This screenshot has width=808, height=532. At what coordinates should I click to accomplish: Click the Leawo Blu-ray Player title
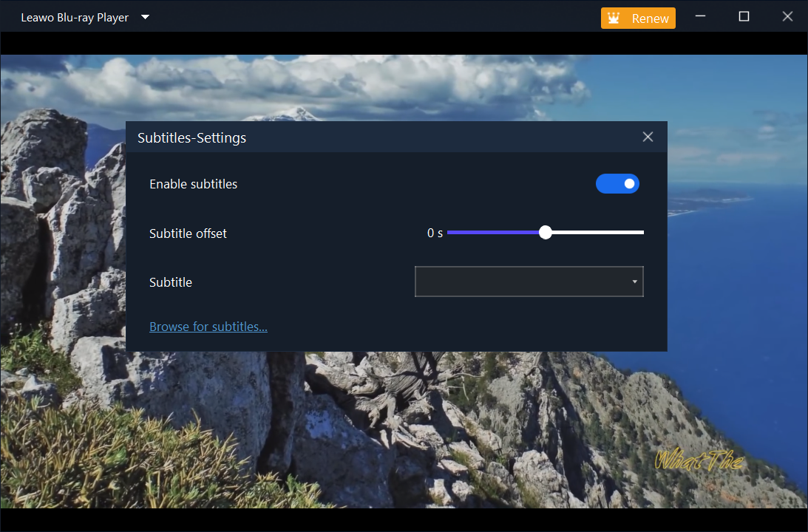pos(75,18)
